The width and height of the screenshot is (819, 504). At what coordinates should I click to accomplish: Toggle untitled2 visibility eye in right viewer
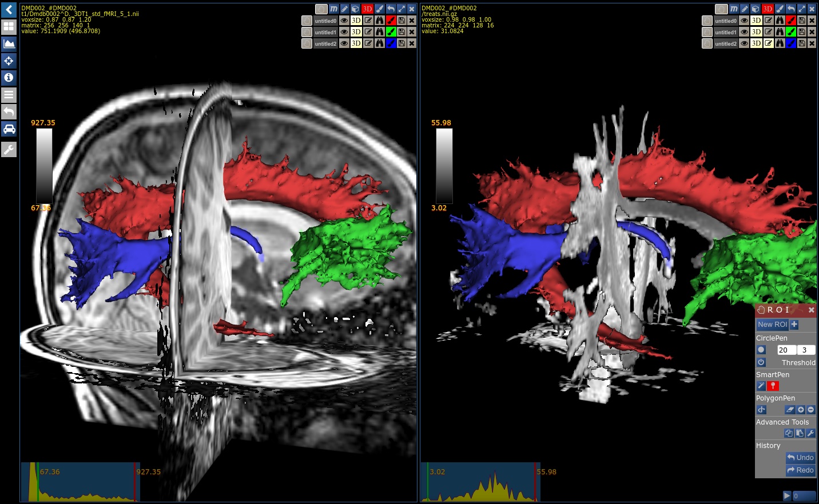745,43
